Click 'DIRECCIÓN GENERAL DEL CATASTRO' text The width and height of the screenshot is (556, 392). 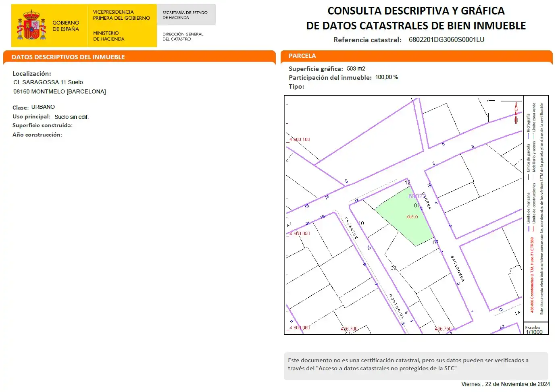pos(183,37)
